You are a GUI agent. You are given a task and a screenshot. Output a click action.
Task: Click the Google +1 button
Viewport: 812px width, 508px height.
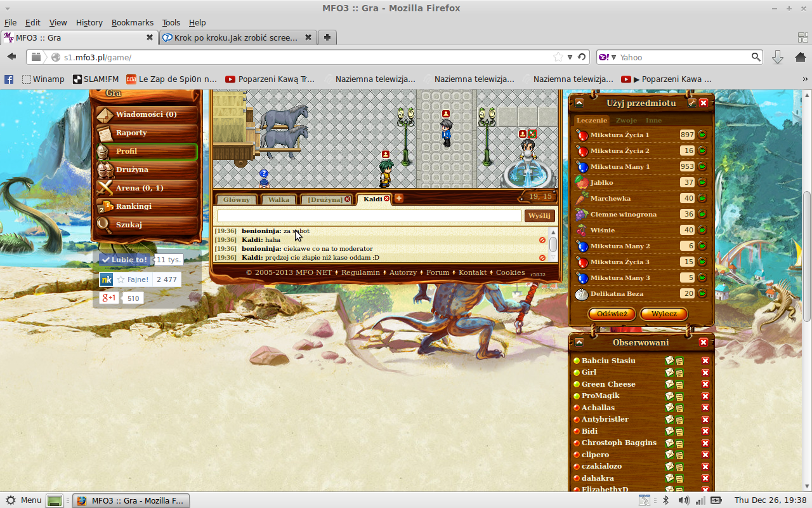(108, 298)
